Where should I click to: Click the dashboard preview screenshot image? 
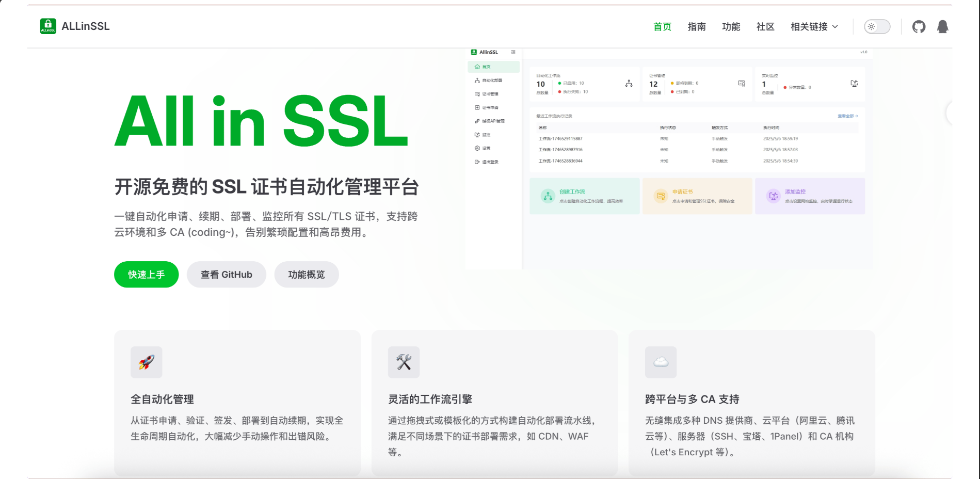tap(669, 159)
